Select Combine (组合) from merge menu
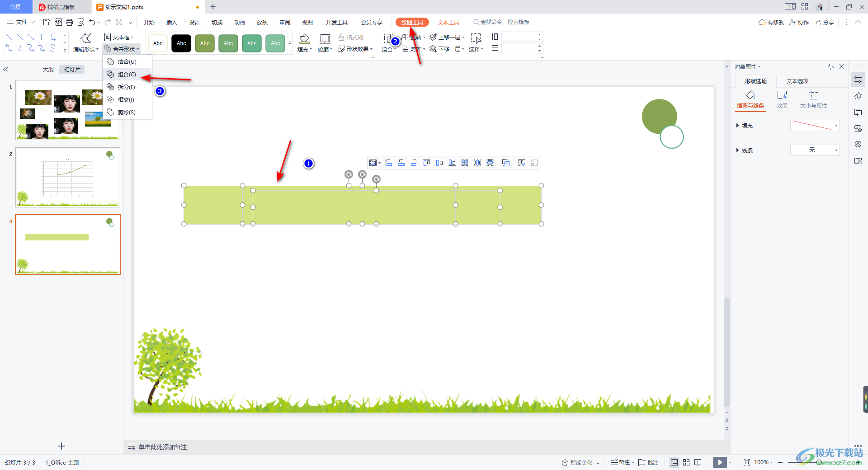 [127, 74]
